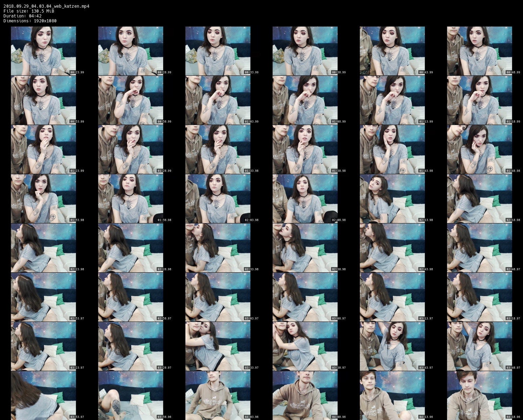Select the thumbnail stamped 01:43.98
The image size is (523, 420).
click(393, 149)
